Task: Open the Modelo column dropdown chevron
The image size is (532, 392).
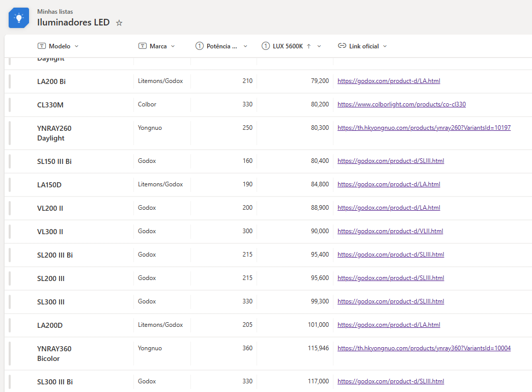Action: (x=77, y=46)
